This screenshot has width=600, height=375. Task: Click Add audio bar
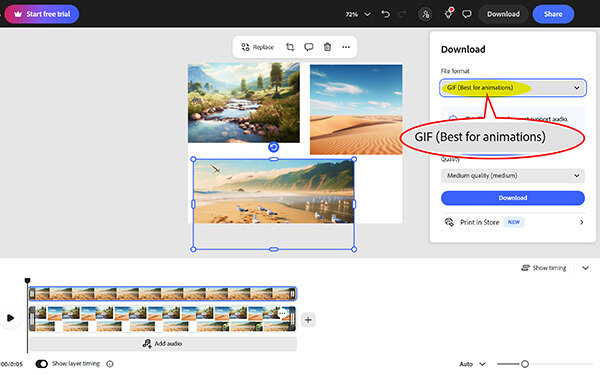coord(163,344)
